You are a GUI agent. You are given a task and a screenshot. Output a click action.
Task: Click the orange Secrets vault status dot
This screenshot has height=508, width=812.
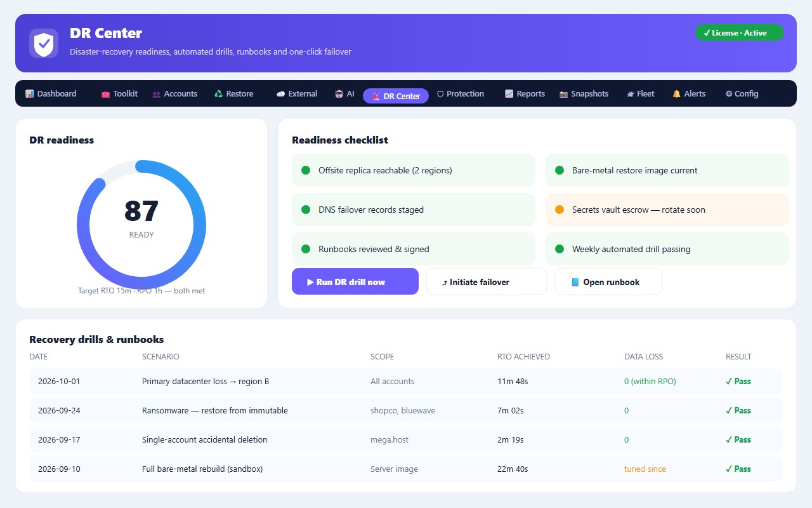560,210
